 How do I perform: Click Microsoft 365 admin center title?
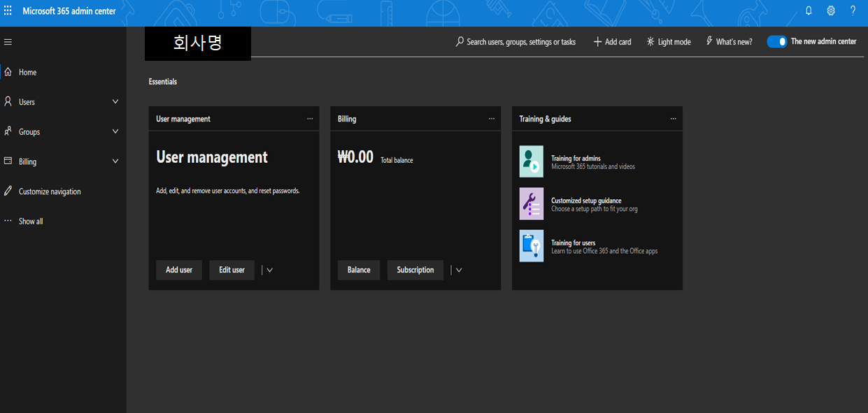69,11
